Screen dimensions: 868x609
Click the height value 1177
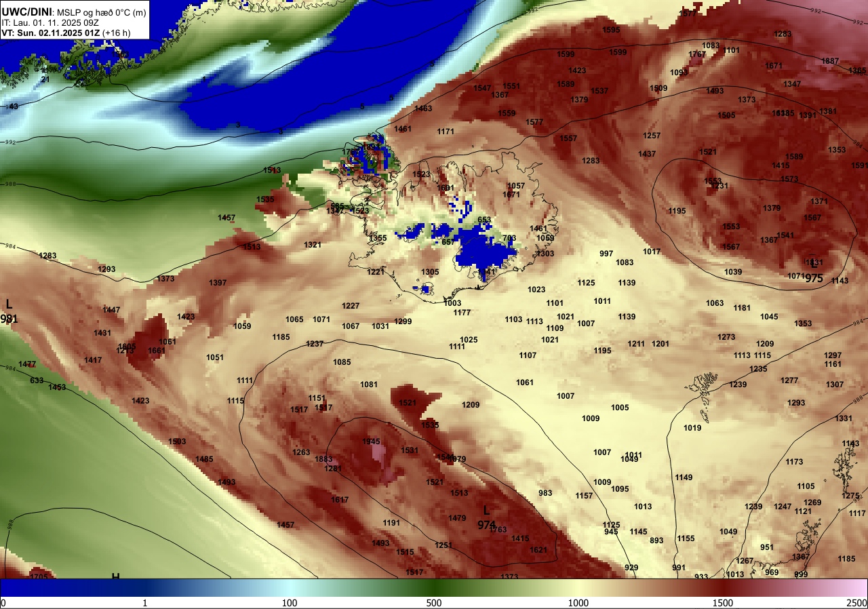coord(462,313)
